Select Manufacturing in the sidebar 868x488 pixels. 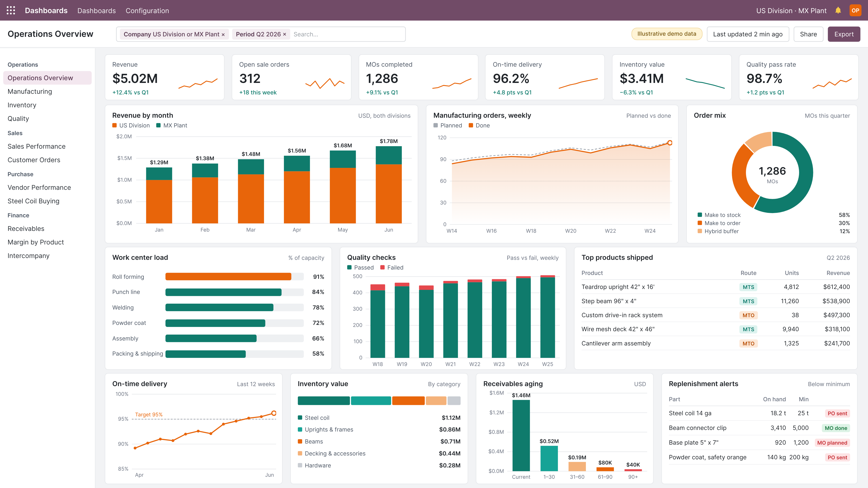[47, 91]
